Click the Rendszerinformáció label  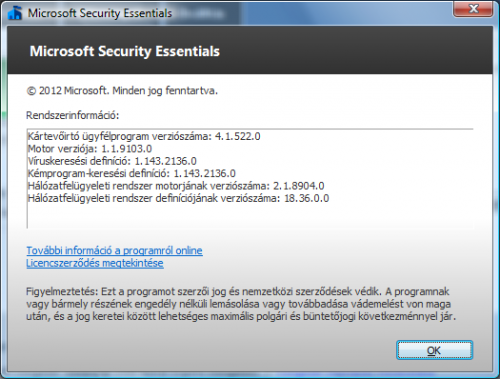(73, 115)
